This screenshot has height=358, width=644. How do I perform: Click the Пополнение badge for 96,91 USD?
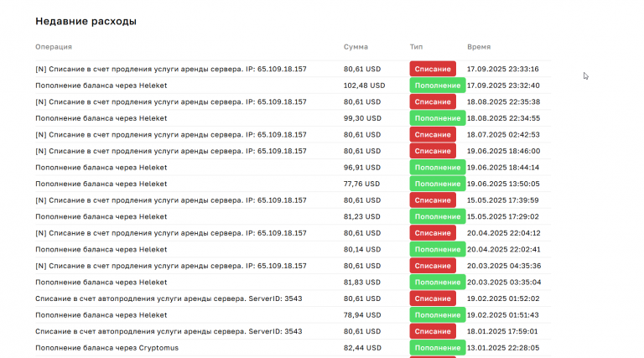click(438, 168)
